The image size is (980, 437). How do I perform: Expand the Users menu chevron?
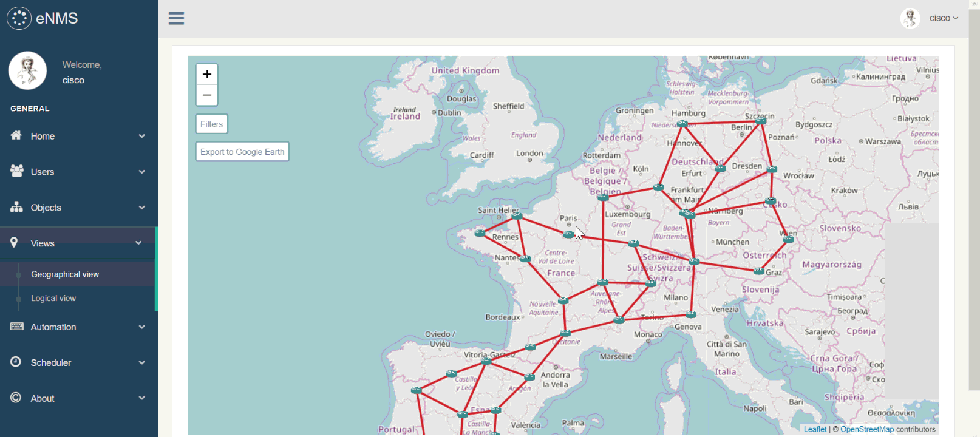click(x=141, y=172)
